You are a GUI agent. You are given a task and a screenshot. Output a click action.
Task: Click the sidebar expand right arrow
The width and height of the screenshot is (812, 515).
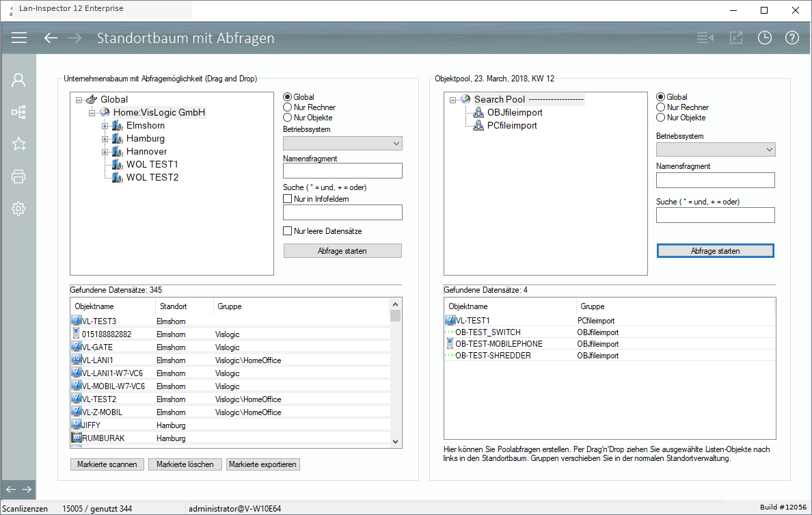[x=27, y=489]
